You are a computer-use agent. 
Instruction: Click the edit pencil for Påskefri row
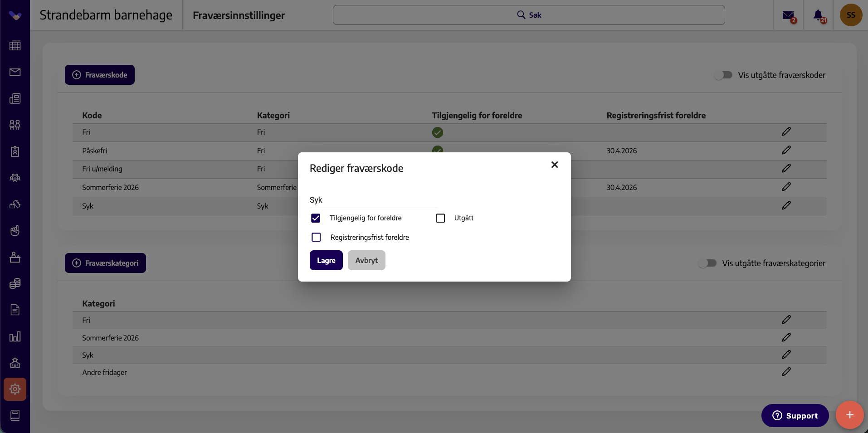click(786, 150)
